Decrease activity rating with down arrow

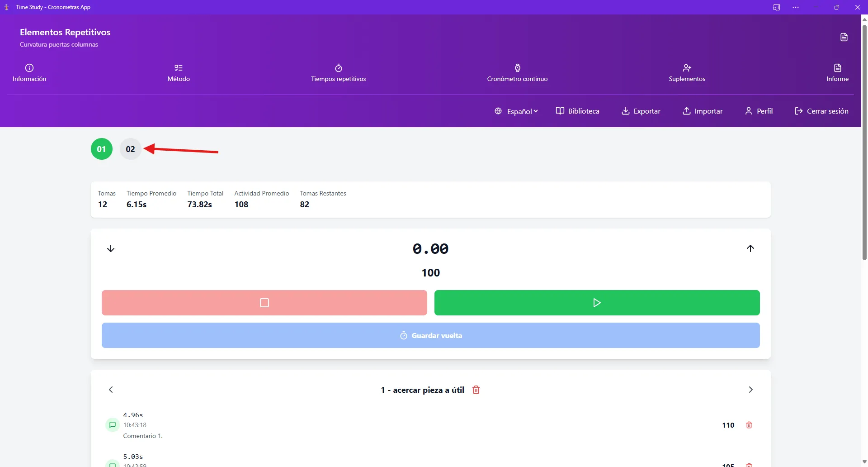tap(111, 248)
